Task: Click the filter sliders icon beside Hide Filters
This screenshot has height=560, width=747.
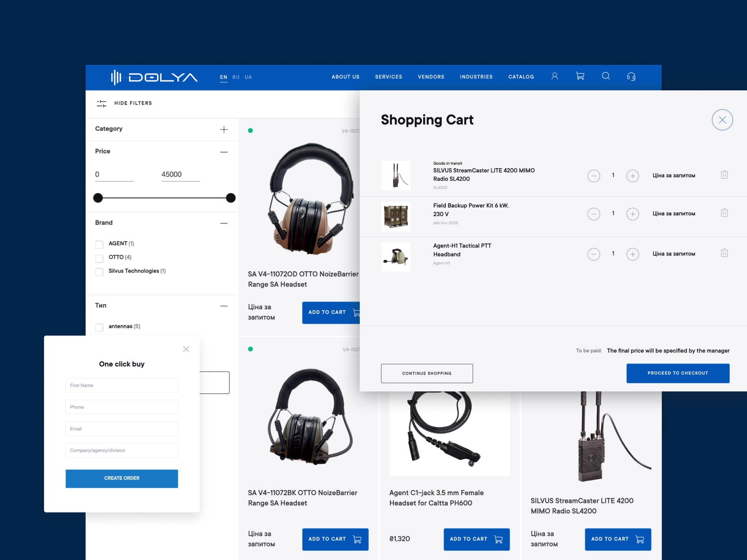Action: tap(101, 103)
